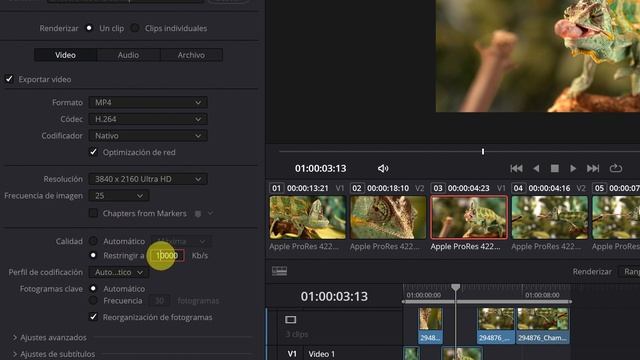
Task: Select clip 05 thumbnail
Action: (616, 217)
